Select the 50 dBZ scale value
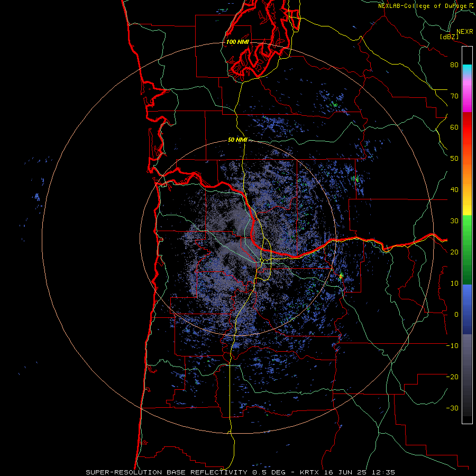The width and height of the screenshot is (476, 476). tap(454, 159)
